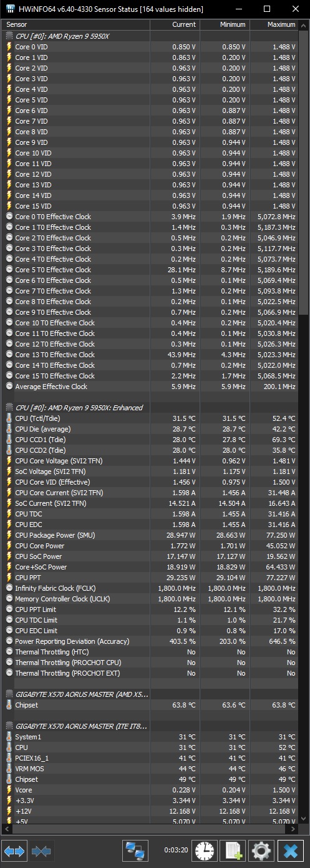The height and width of the screenshot is (868, 310).
Task: Open sensor settings with the gear icon
Action: click(261, 851)
